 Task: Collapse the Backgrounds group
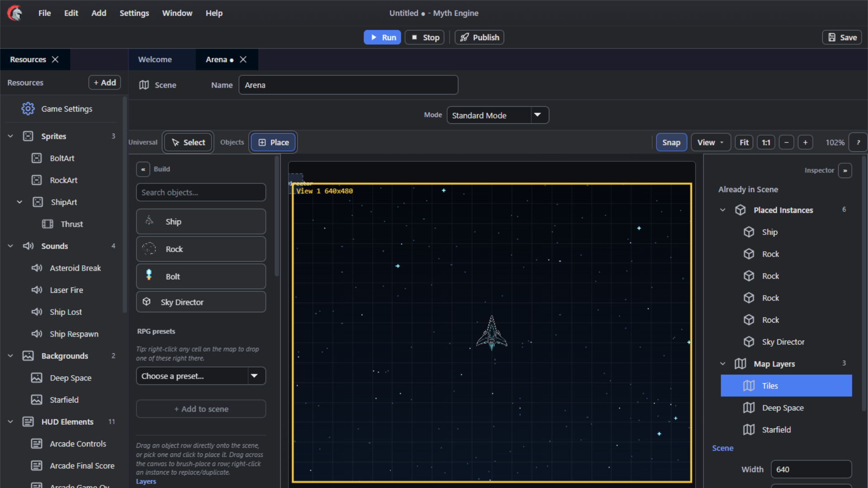(x=10, y=356)
